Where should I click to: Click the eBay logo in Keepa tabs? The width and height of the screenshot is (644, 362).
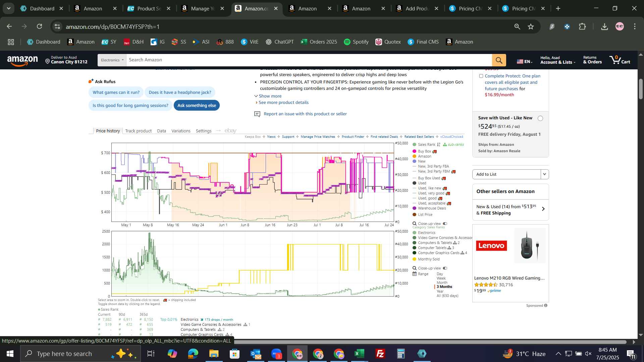coord(230,131)
